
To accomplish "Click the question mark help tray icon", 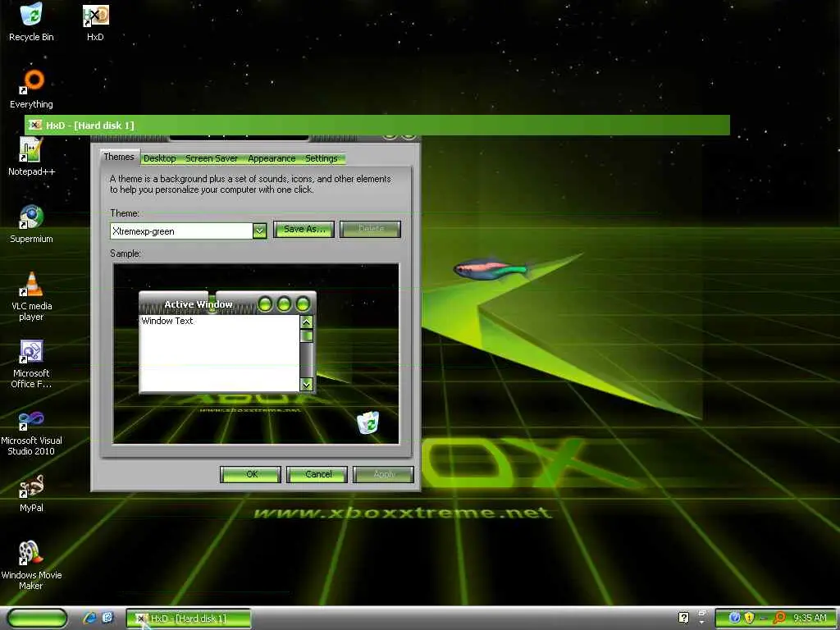I will coord(683,618).
